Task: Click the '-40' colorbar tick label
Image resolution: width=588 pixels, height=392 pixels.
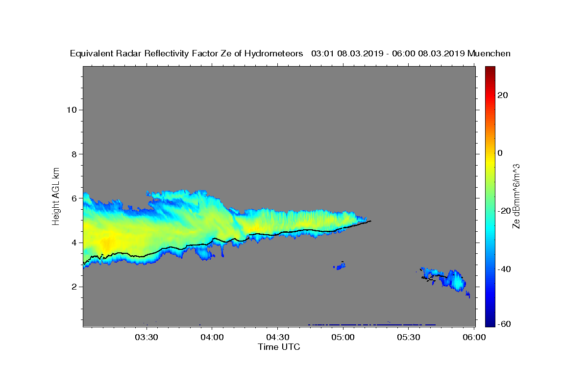Action: [504, 269]
